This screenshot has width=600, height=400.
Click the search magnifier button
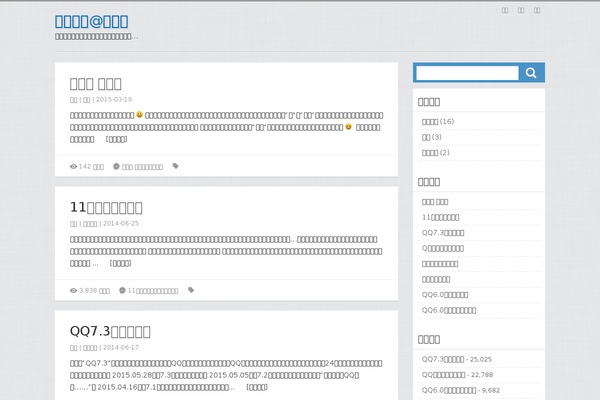531,73
